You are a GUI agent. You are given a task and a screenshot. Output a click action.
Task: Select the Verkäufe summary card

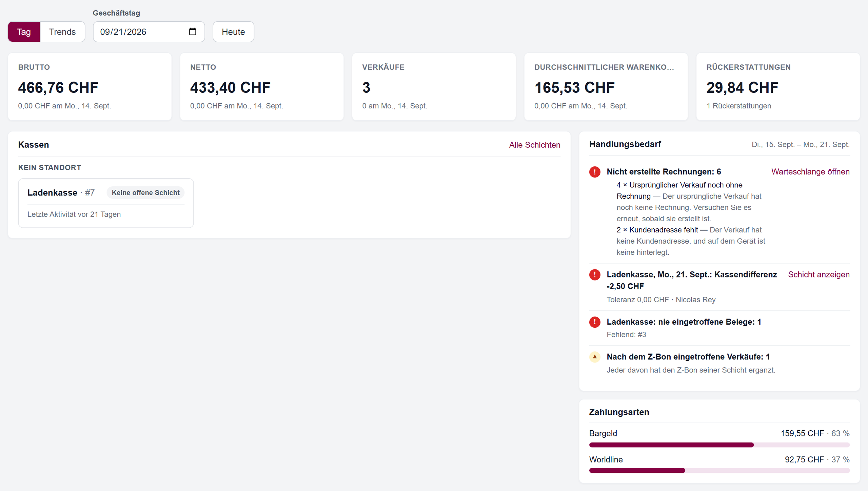click(434, 86)
